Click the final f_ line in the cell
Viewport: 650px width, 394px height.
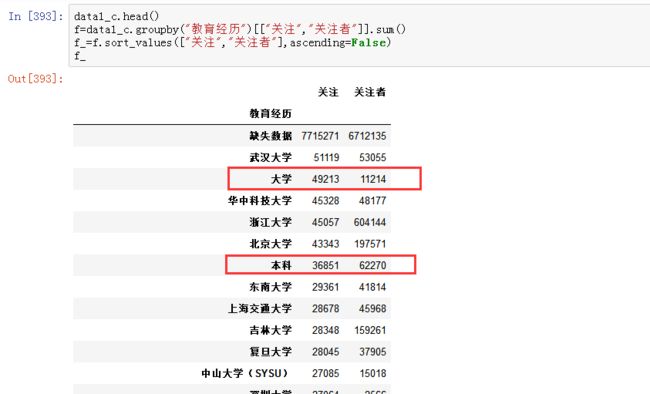pyautogui.click(x=80, y=56)
